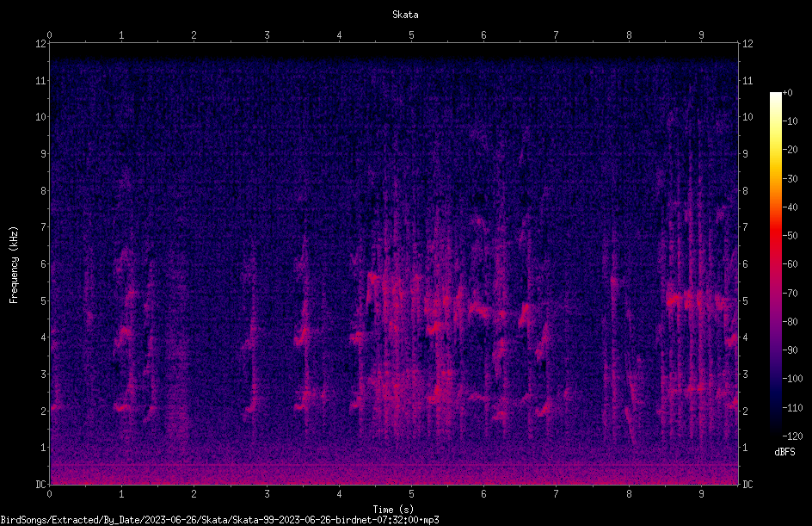Image resolution: width=812 pixels, height=526 pixels.
Task: Click the '2' tick on top time axis
Action: point(194,35)
